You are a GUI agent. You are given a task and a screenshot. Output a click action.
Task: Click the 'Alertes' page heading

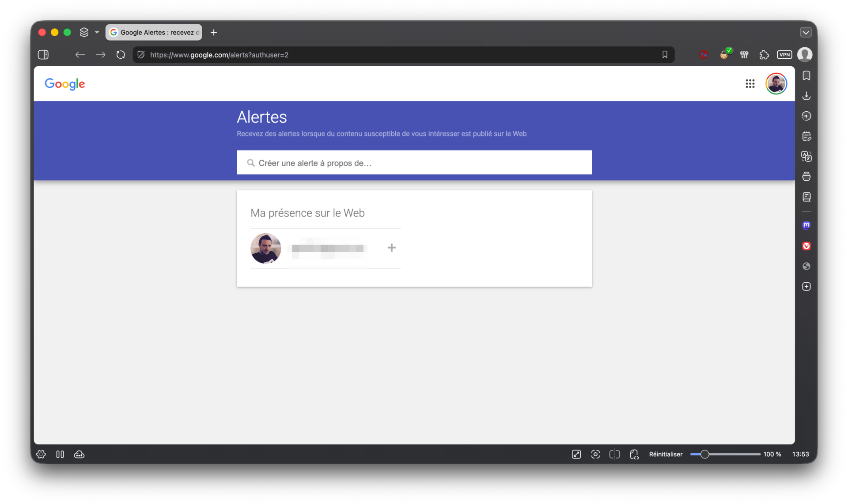(x=262, y=117)
